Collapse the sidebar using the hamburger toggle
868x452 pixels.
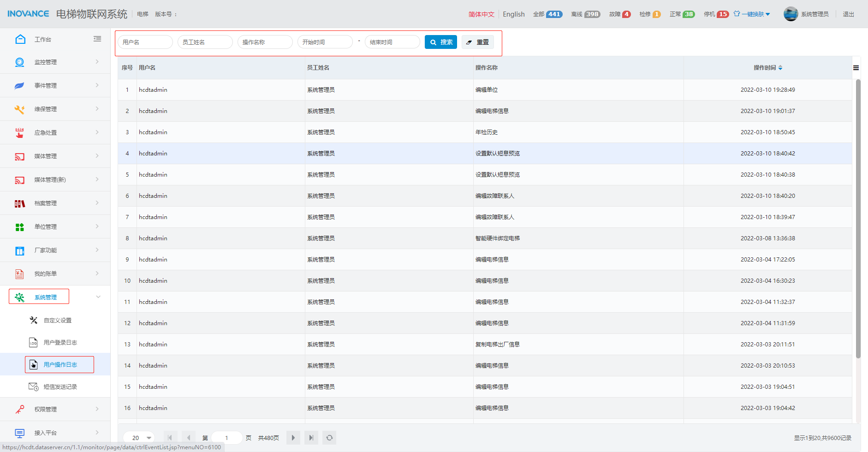click(97, 39)
